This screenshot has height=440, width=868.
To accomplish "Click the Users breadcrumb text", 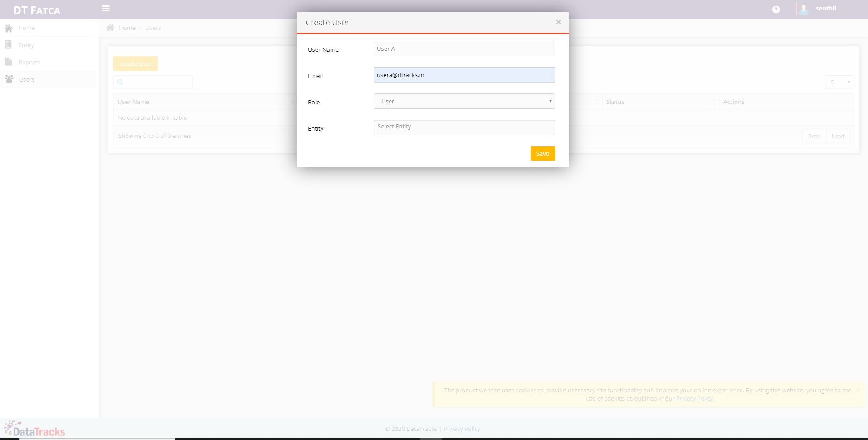I will pos(153,28).
